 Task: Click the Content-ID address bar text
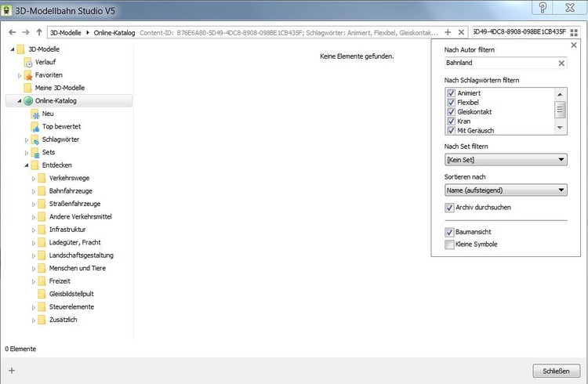(x=289, y=33)
